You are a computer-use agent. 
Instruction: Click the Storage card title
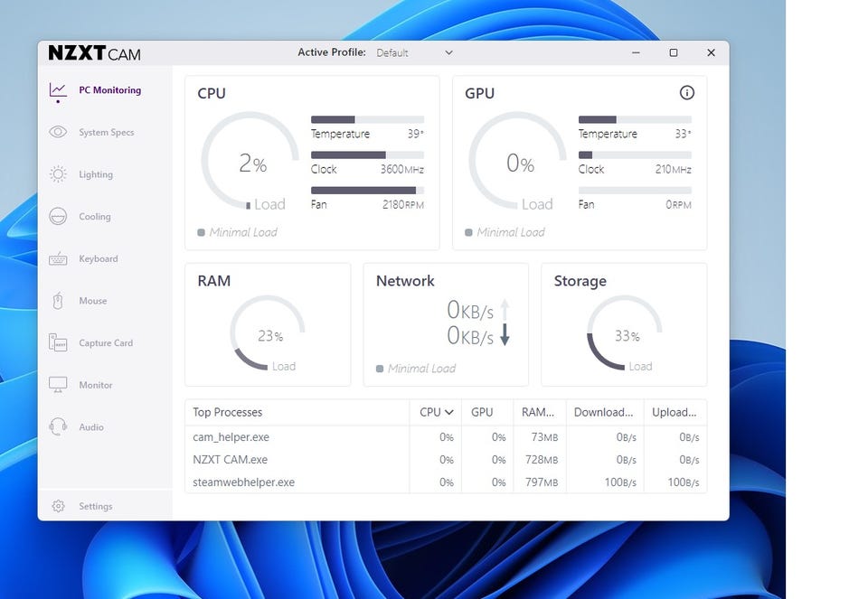point(580,281)
